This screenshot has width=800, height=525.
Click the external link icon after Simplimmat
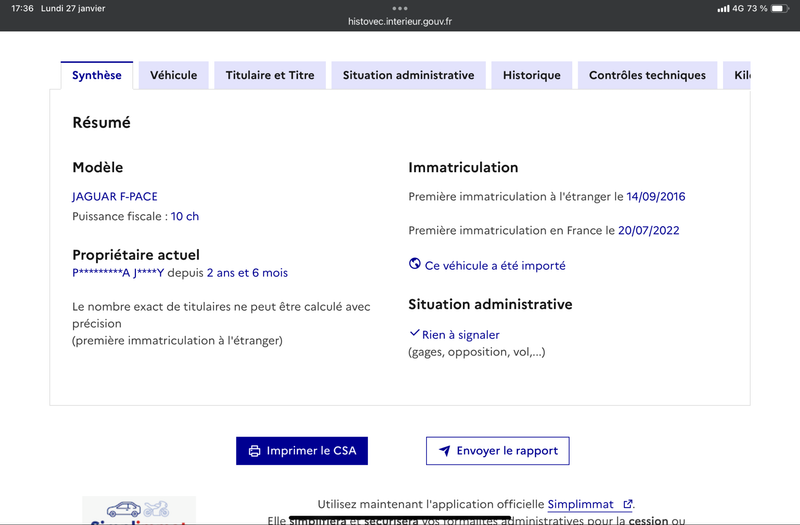(628, 504)
